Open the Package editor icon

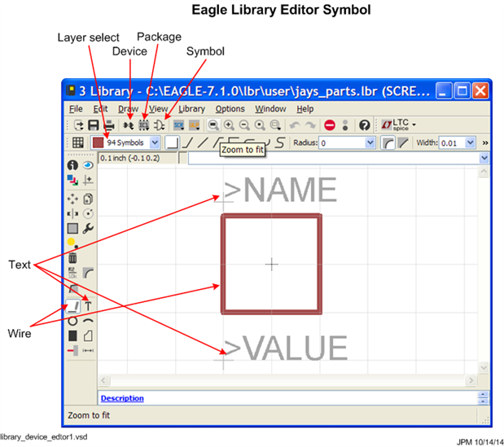(x=143, y=125)
